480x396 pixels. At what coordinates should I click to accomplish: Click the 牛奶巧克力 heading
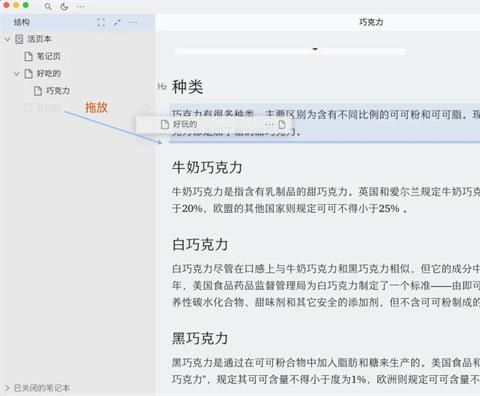pos(207,167)
